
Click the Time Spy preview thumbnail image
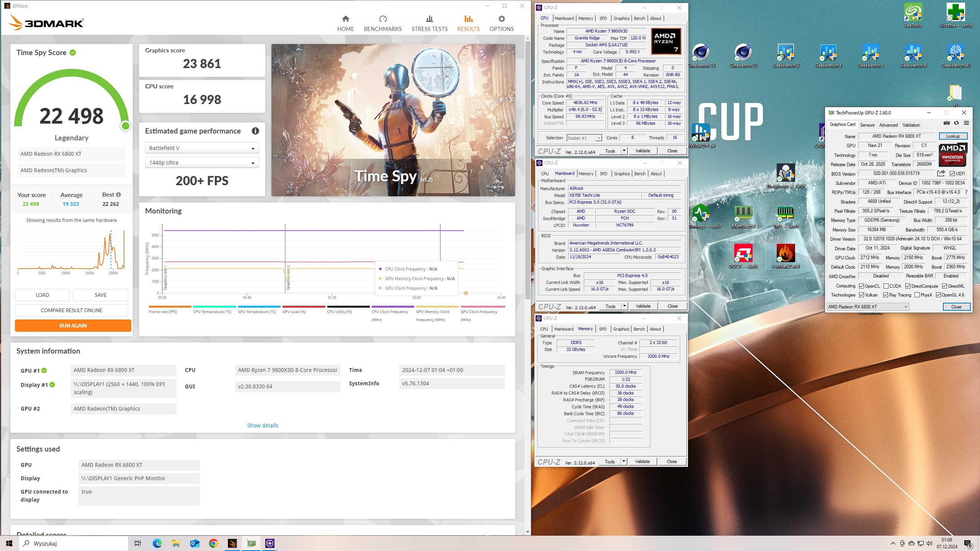393,120
